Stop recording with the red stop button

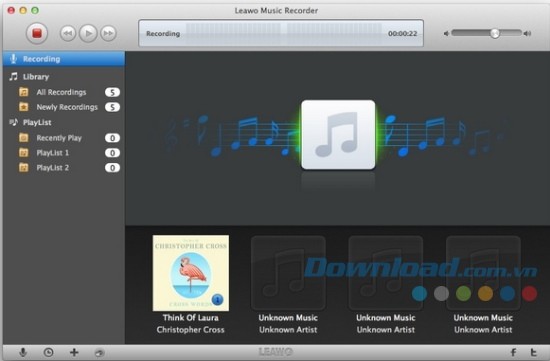tap(37, 33)
